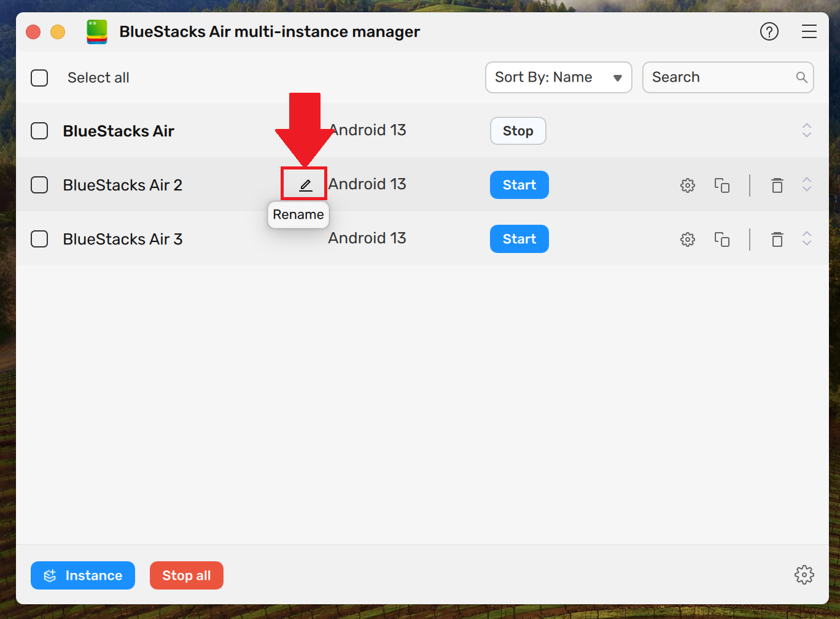The image size is (840, 619).
Task: Open settings gear for BlueStacks Air 2
Action: point(688,185)
